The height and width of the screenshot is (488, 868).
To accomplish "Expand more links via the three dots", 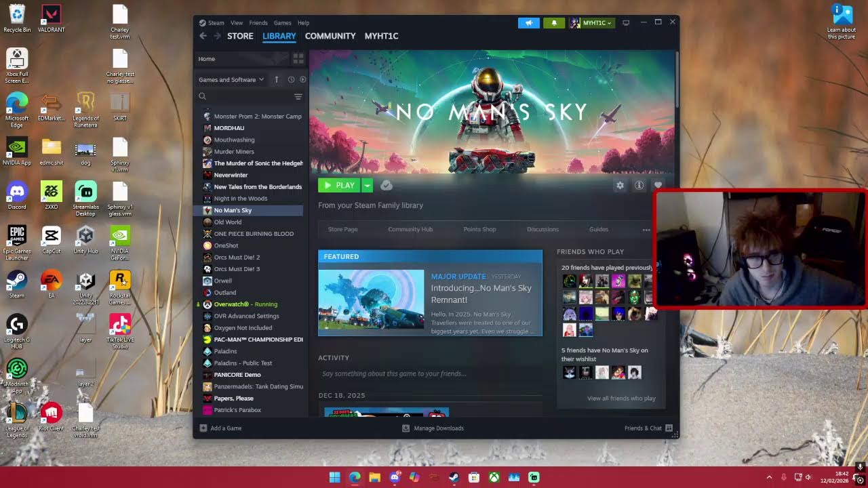I will tap(646, 230).
